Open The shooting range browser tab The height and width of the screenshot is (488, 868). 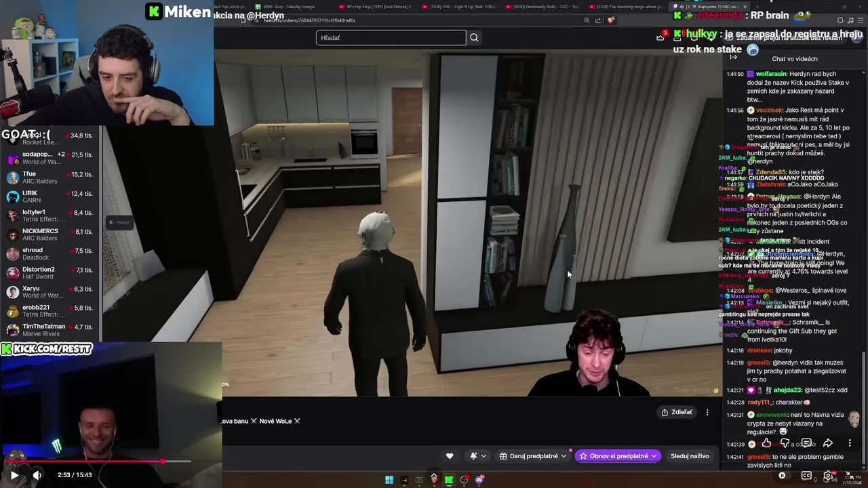click(x=625, y=7)
